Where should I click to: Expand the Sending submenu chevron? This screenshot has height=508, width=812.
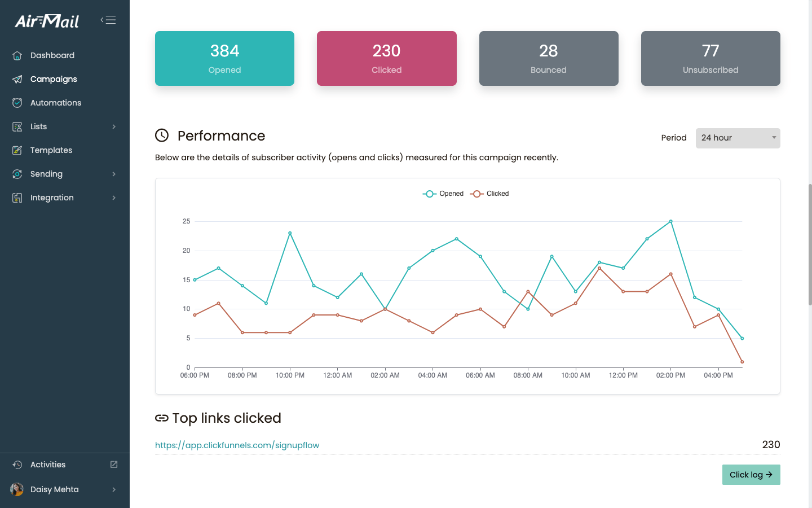pos(114,174)
